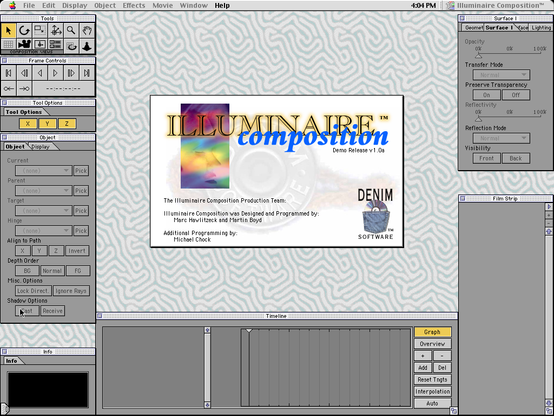Select the orbit rotation tool
This screenshot has height=416, width=554.
[x=71, y=46]
